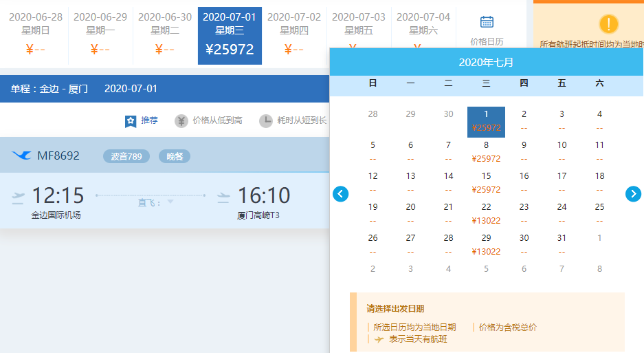644x353 pixels.
Task: Click the clock duration sort icon
Action: pyautogui.click(x=266, y=121)
